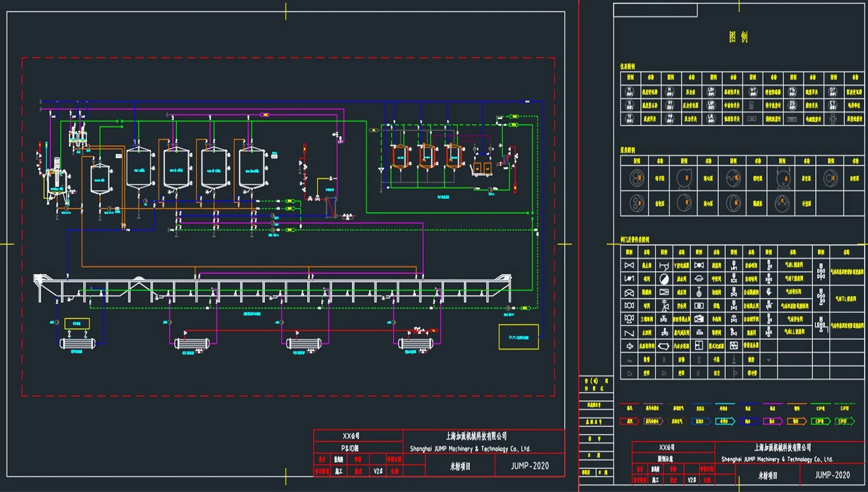This screenshot has height=492, width=868.
Task: Select the Y-type filter symbol in the valve legend
Action: pos(664,266)
